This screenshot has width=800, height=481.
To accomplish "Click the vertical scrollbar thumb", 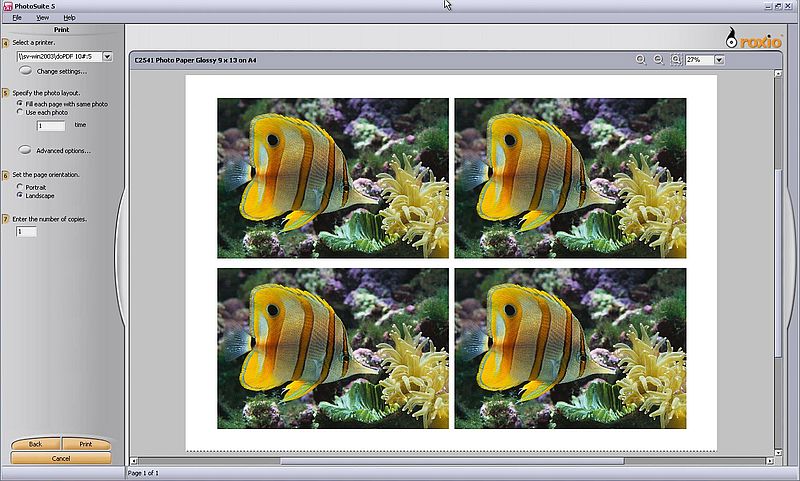I will [778, 262].
